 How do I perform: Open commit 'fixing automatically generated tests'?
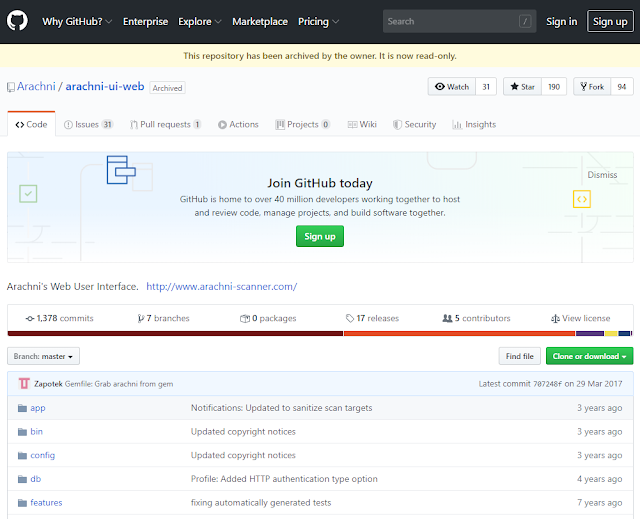pyautogui.click(x=261, y=503)
